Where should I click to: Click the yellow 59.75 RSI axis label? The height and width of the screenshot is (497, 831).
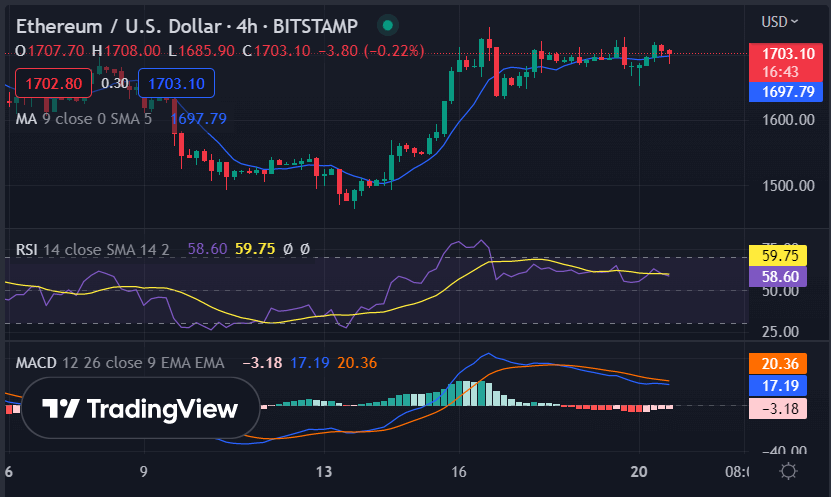pos(778,254)
